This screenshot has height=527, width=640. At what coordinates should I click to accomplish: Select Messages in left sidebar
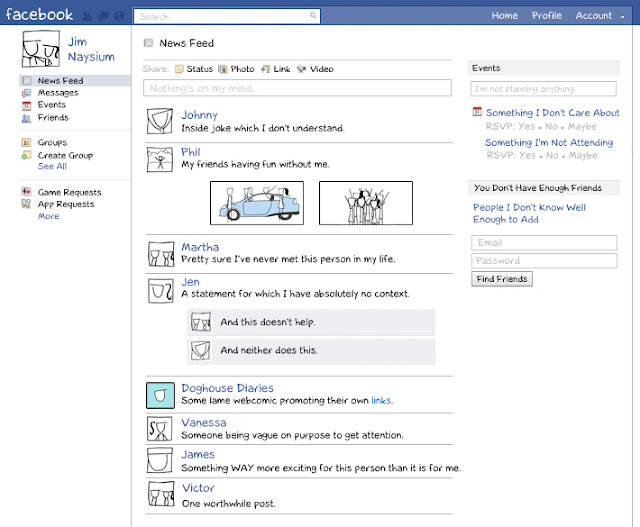[58, 93]
